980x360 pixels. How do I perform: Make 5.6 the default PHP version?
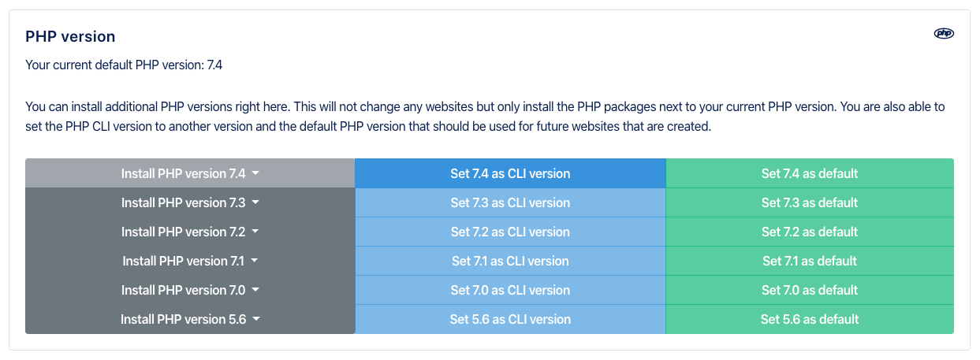click(810, 319)
